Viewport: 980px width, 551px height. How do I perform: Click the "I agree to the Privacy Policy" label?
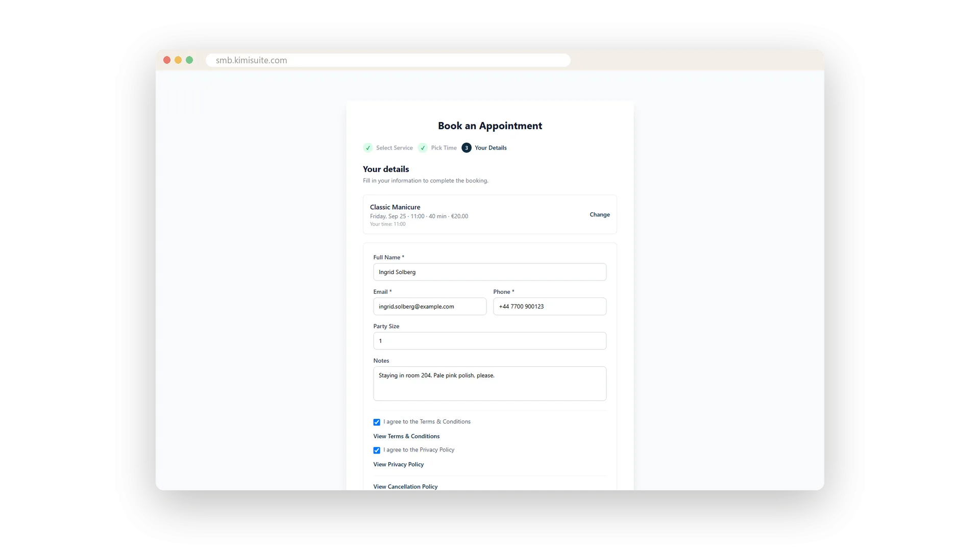(419, 450)
